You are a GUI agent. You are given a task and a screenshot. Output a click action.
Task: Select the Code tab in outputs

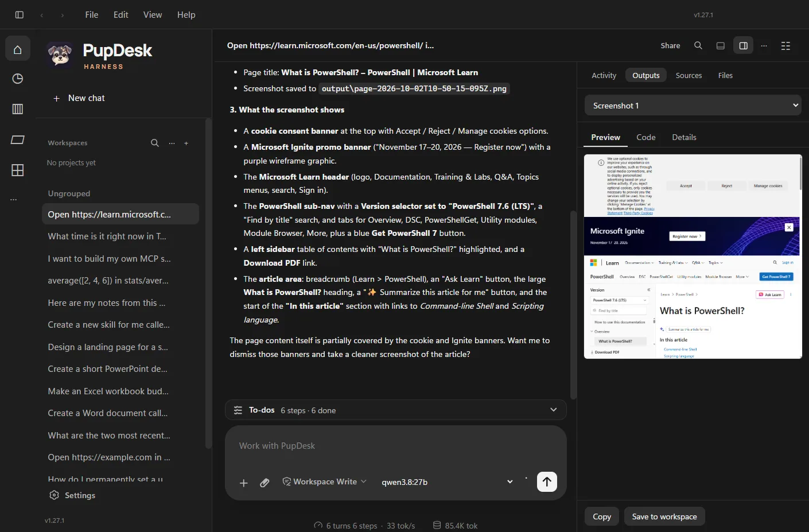[646, 137]
